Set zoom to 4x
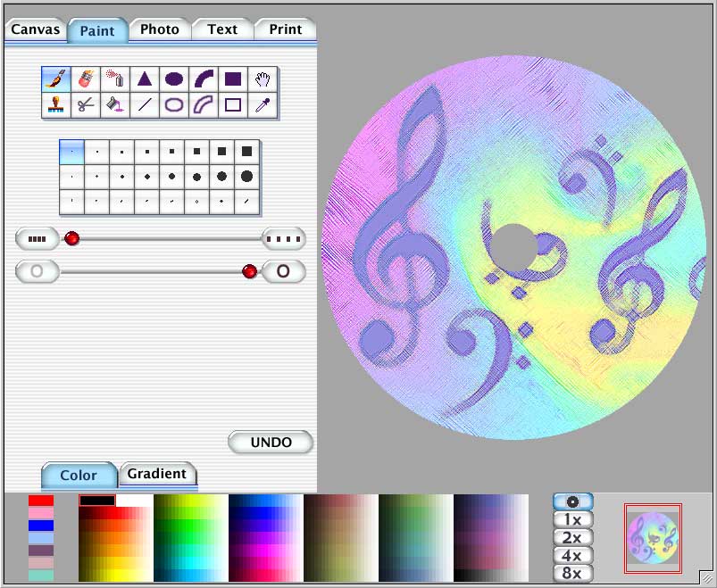The height and width of the screenshot is (588, 717). [573, 555]
